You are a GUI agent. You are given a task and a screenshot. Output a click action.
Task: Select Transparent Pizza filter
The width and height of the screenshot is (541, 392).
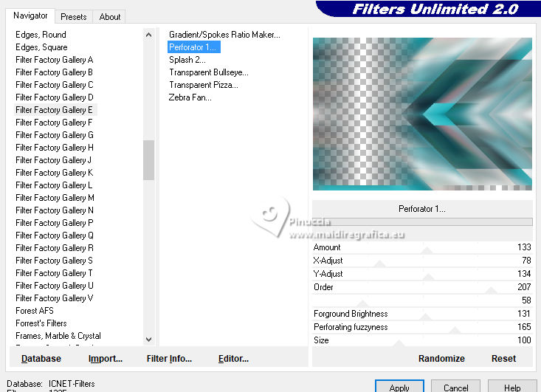click(x=204, y=85)
